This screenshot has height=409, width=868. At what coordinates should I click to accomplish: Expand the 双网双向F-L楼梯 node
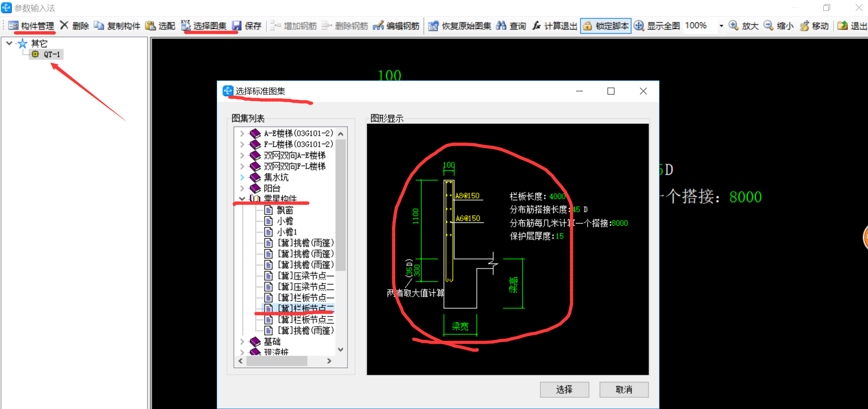point(242,166)
